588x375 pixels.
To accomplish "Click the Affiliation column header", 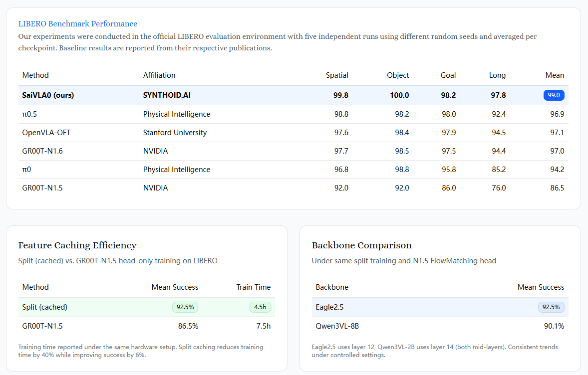I will [x=159, y=75].
